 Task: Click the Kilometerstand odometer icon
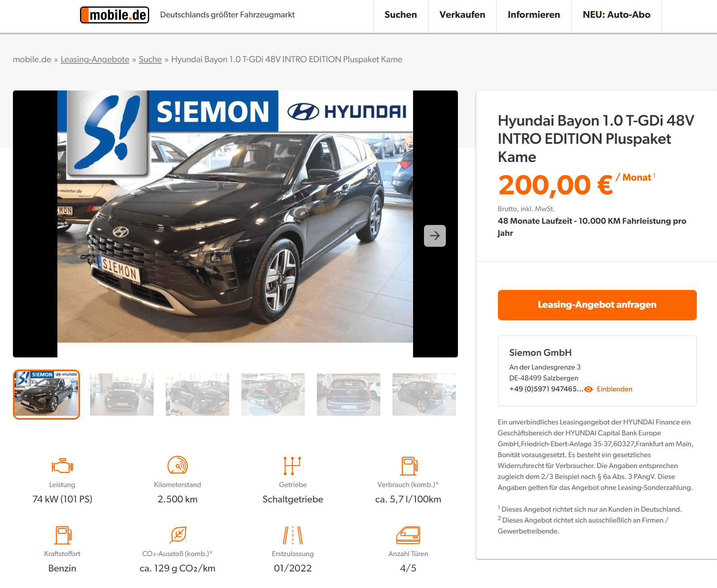pos(177,465)
